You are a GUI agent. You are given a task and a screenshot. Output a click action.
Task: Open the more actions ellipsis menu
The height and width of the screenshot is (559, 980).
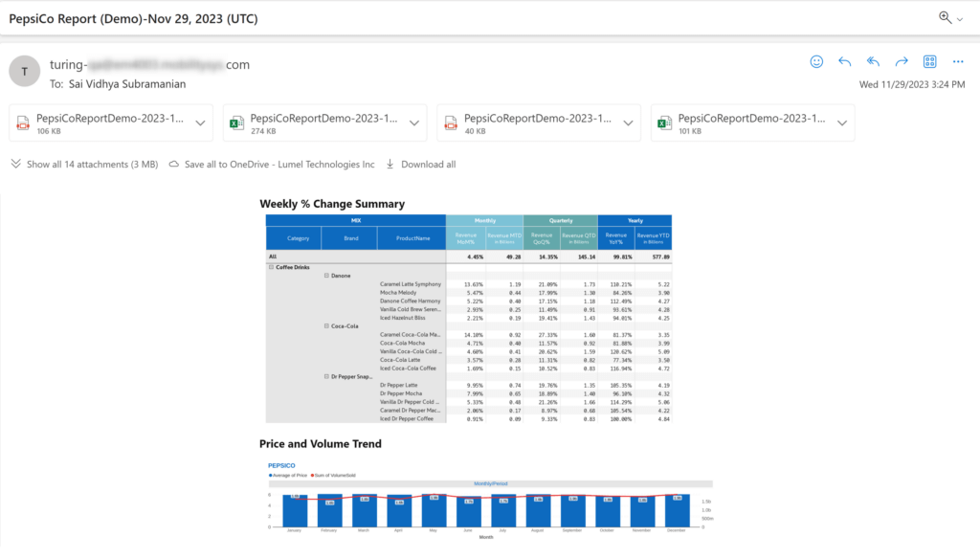coord(957,61)
